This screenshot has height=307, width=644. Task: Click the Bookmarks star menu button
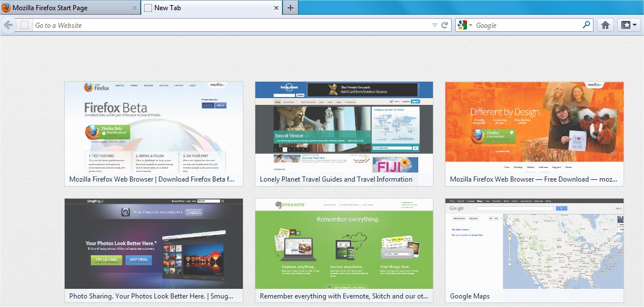(x=629, y=25)
